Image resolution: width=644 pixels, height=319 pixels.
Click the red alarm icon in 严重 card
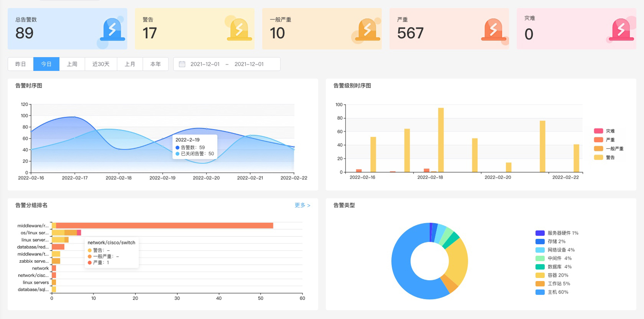pyautogui.click(x=493, y=30)
